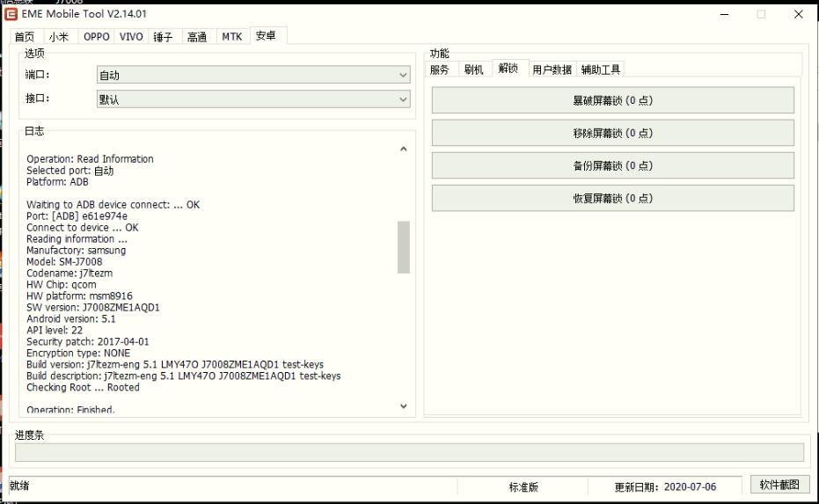The image size is (819, 504).
Task: Click the 移除屏幕锁 button
Action: click(x=612, y=133)
